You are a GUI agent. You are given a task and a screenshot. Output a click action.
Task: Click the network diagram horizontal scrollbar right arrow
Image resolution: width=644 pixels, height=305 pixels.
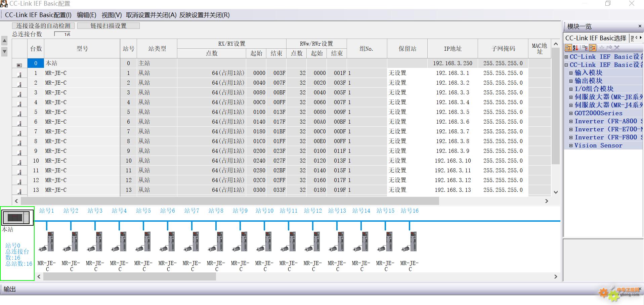point(556,277)
